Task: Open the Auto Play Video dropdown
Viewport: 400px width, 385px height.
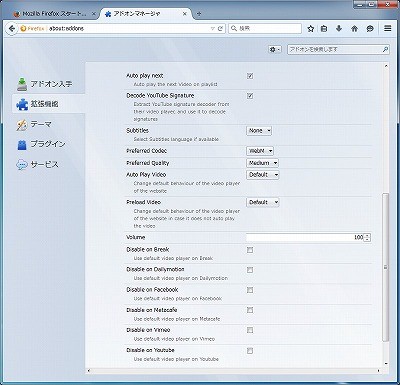Action: click(x=263, y=174)
